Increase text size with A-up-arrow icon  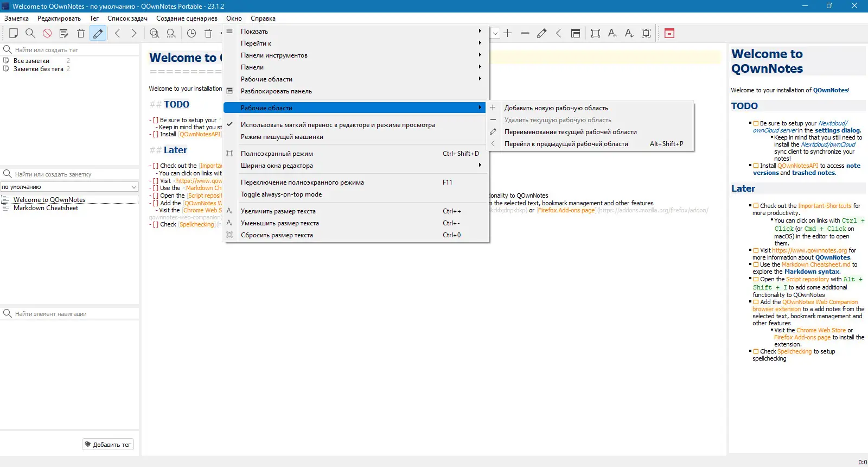click(612, 33)
